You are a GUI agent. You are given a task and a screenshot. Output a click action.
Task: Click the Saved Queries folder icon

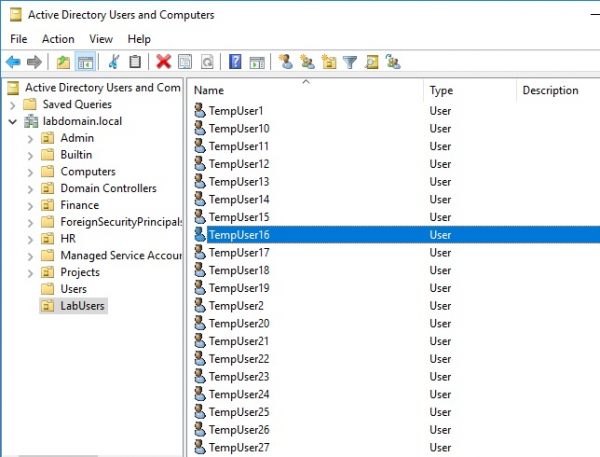[x=30, y=104]
